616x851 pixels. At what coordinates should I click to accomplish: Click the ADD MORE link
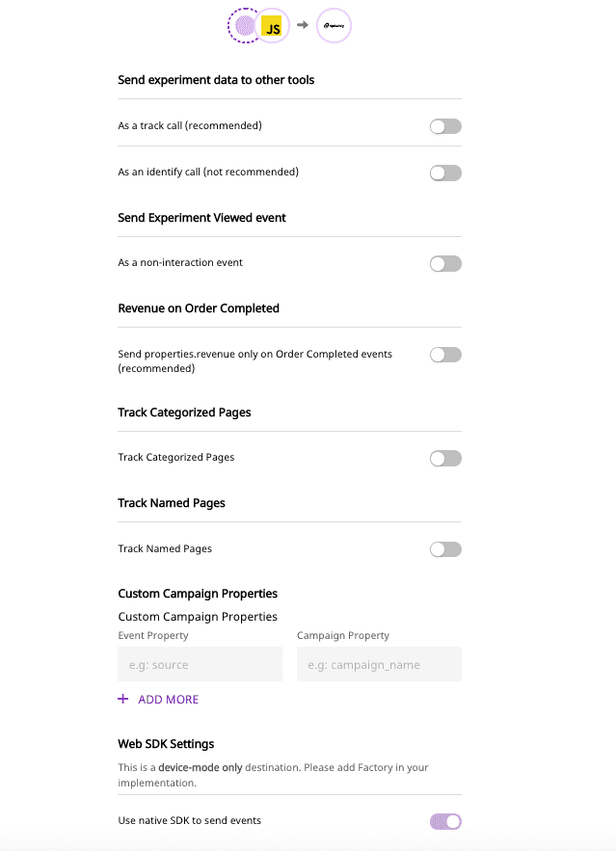click(168, 700)
